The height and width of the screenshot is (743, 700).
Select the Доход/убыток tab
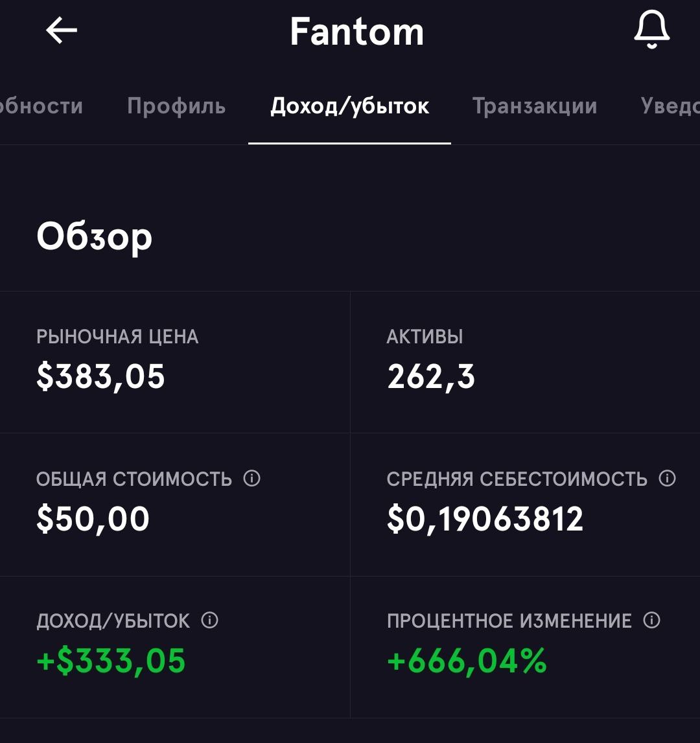tap(349, 106)
